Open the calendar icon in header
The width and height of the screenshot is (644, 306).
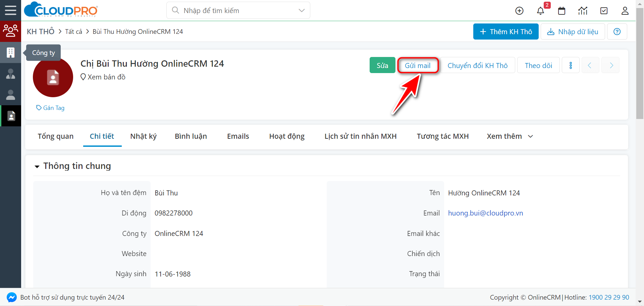(561, 11)
